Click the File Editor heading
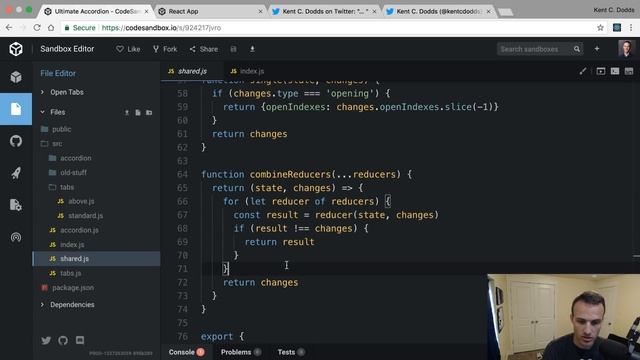 pyautogui.click(x=58, y=73)
